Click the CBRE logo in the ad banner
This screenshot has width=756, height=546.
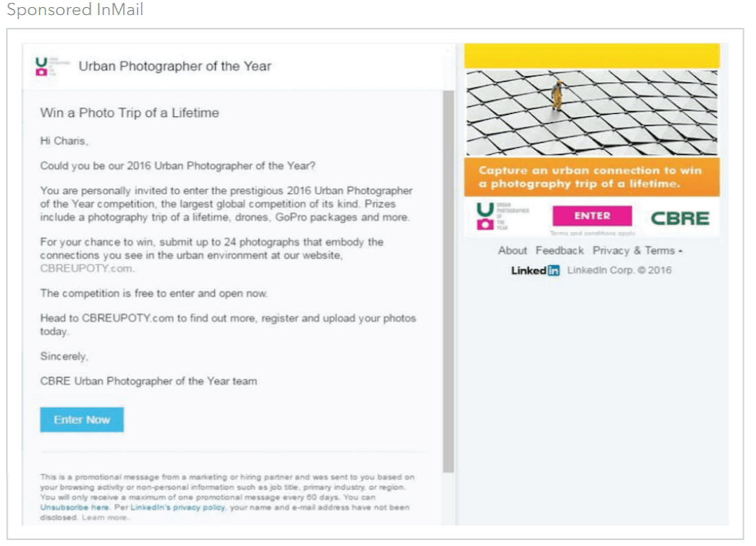(680, 218)
